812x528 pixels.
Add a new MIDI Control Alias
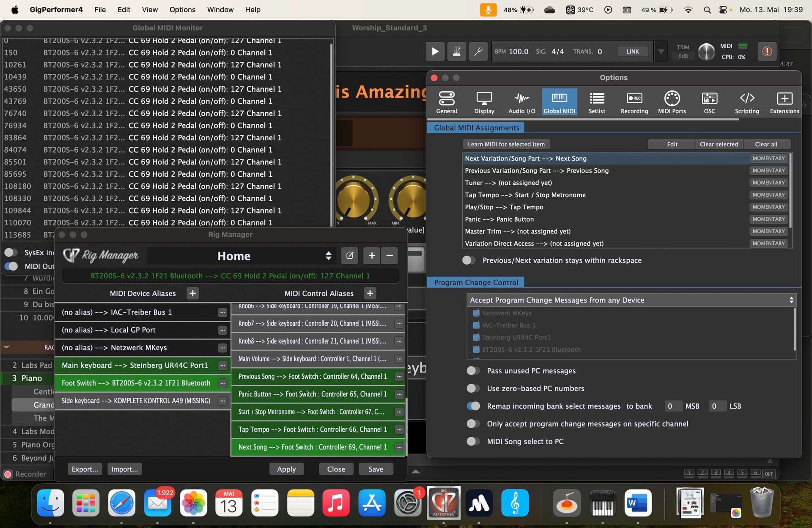pyautogui.click(x=370, y=293)
